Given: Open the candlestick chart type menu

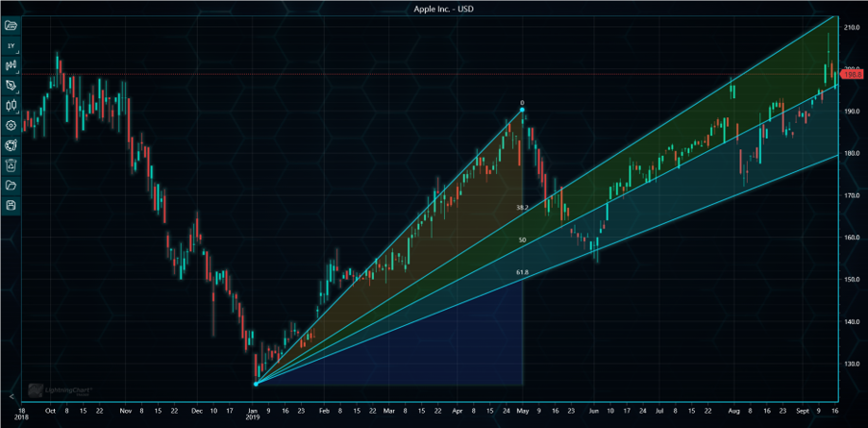Looking at the screenshot, I should point(12,105).
